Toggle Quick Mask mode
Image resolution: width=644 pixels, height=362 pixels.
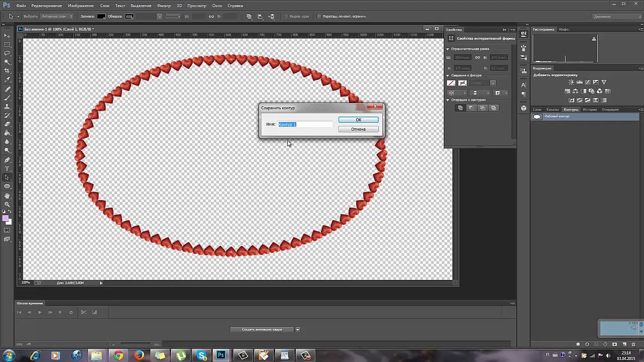pyautogui.click(x=7, y=230)
